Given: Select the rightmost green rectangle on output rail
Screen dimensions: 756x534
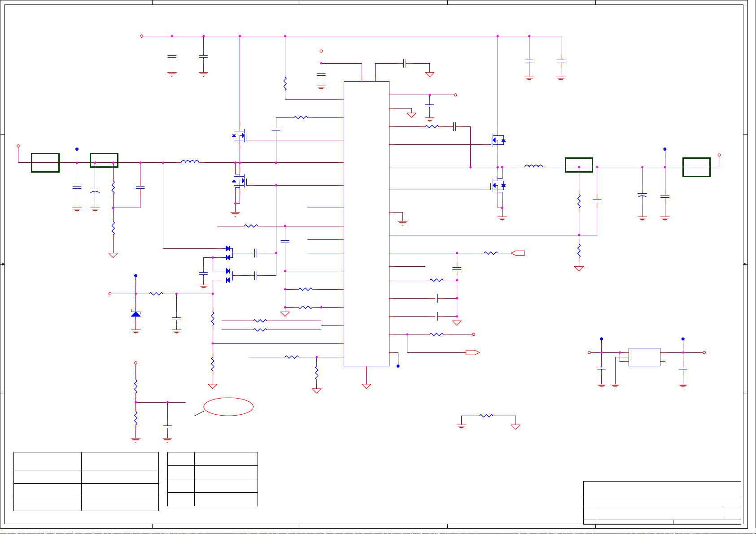Looking at the screenshot, I should click(x=696, y=167).
